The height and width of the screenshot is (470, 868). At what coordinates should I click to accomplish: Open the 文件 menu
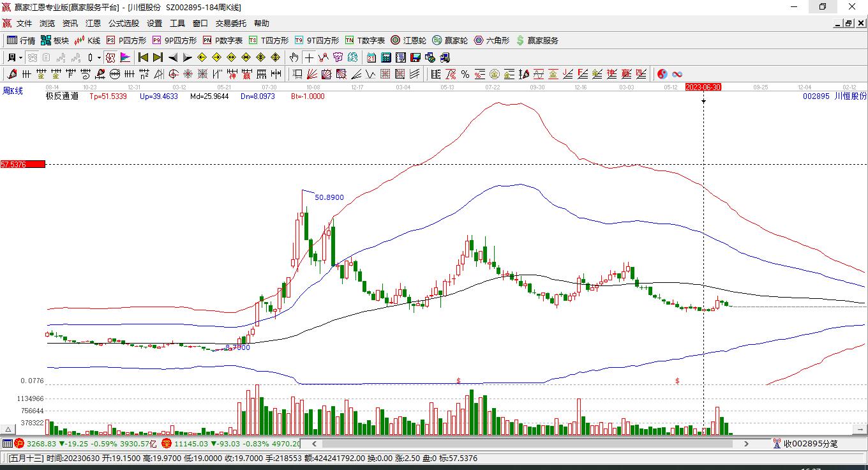(24, 24)
